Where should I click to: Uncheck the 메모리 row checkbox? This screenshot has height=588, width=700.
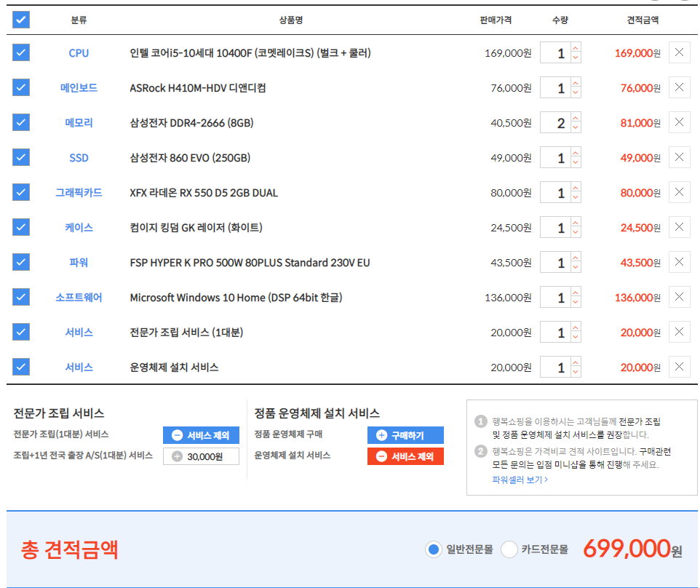(x=21, y=122)
